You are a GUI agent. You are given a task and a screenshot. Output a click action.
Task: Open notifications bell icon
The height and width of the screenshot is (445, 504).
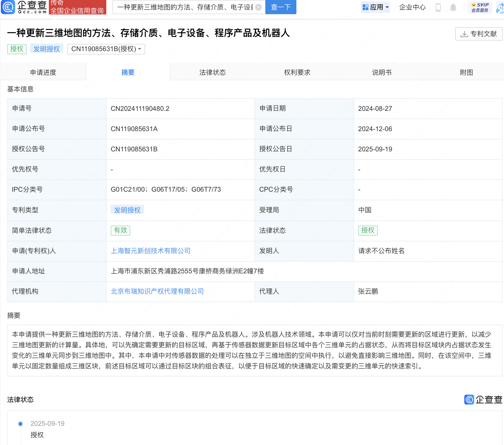coord(453,7)
